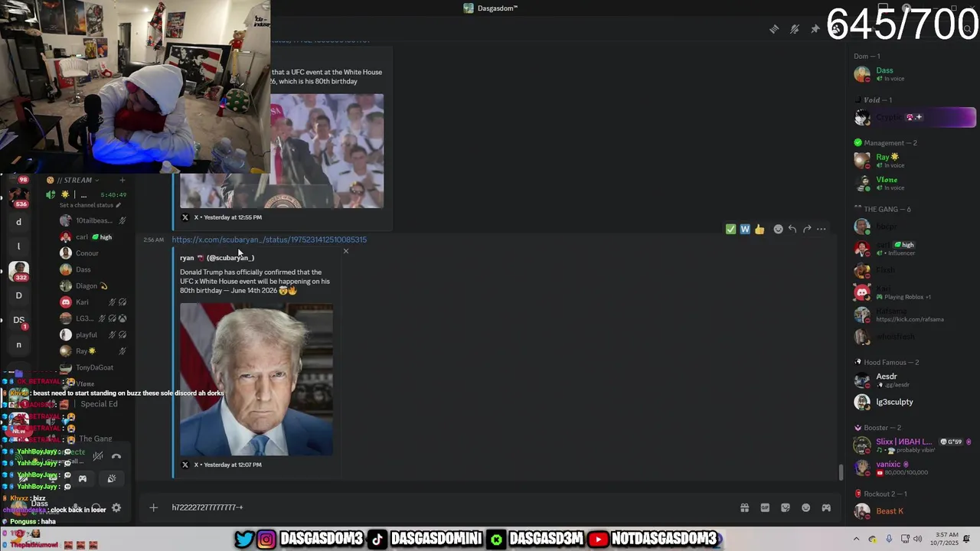Reply to the message with arrow icon
Screen dimensions: 980x551
792,229
